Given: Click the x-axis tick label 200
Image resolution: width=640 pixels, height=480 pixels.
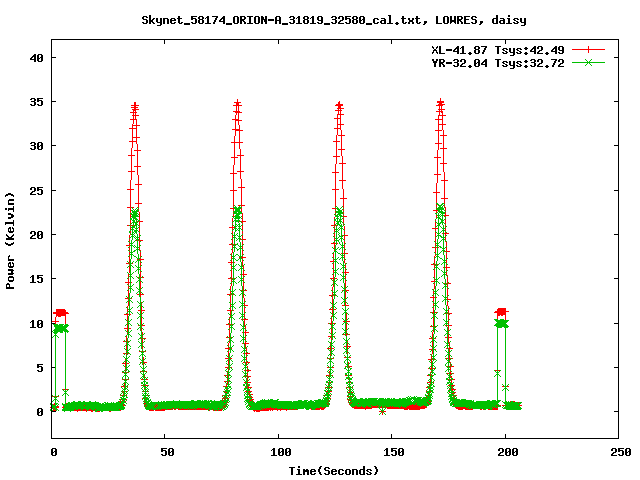Looking at the screenshot, I should tap(507, 452).
